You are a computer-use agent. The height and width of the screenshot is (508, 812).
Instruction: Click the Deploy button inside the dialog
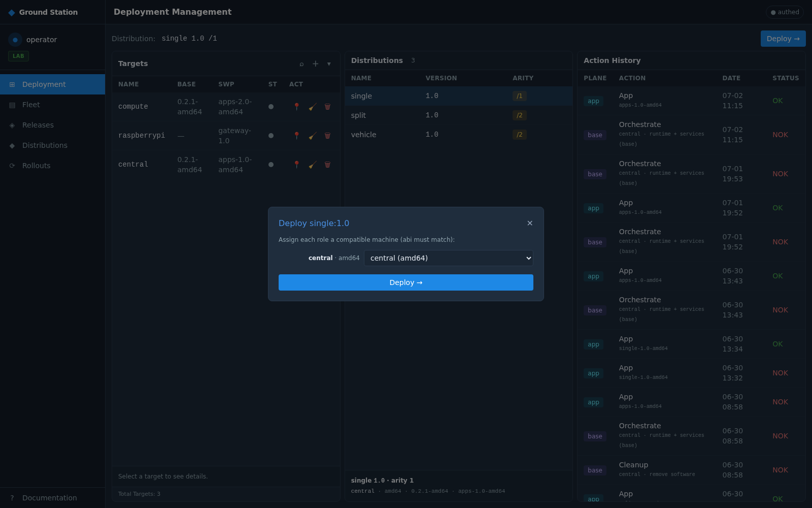(x=406, y=282)
